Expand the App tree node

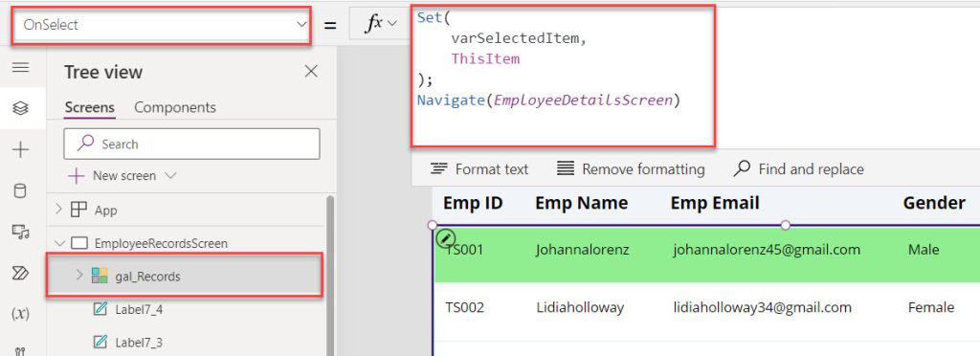pos(59,210)
